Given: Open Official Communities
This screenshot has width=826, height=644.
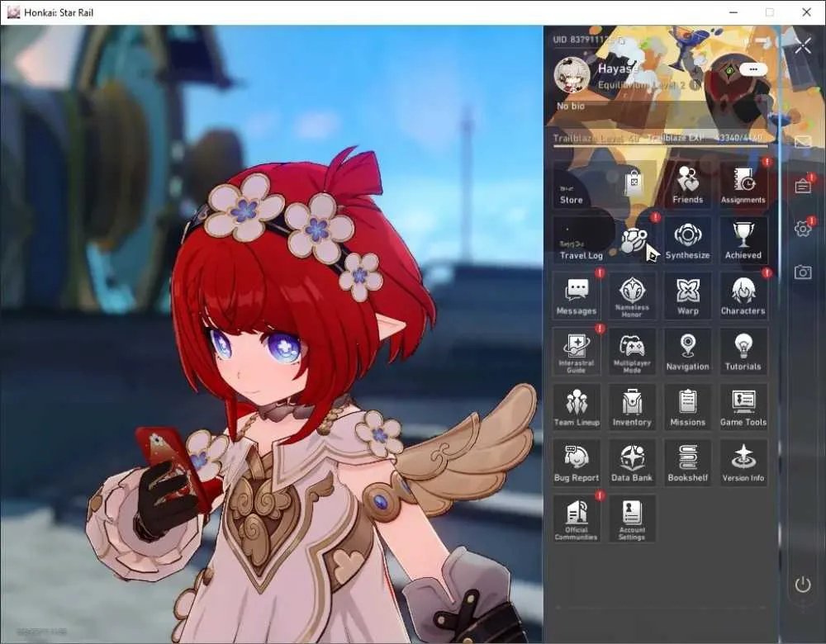Looking at the screenshot, I should 577,519.
